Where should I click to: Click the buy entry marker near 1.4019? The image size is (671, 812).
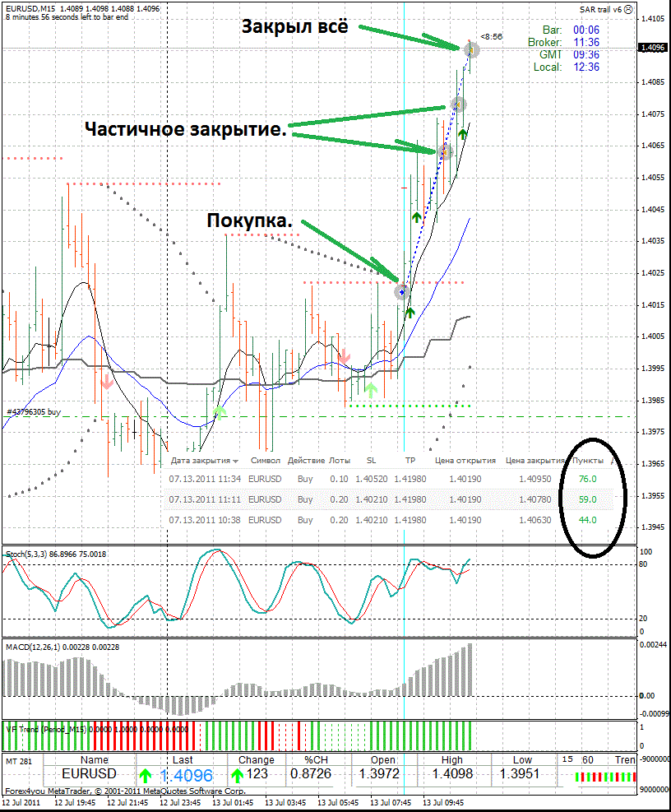[x=402, y=292]
